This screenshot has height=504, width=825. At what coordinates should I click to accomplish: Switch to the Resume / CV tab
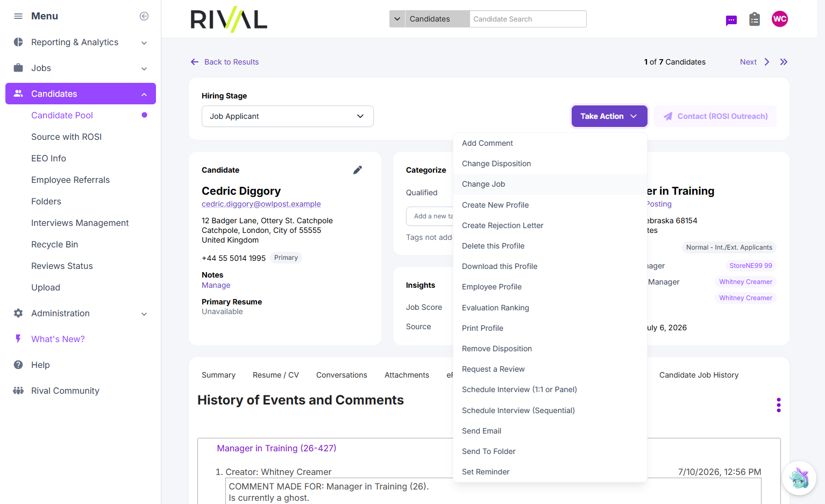[x=276, y=375]
